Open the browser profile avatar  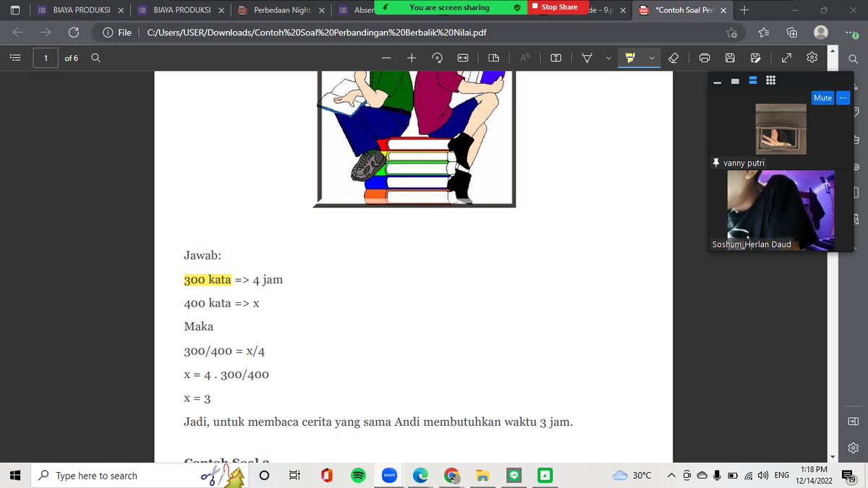pos(821,33)
